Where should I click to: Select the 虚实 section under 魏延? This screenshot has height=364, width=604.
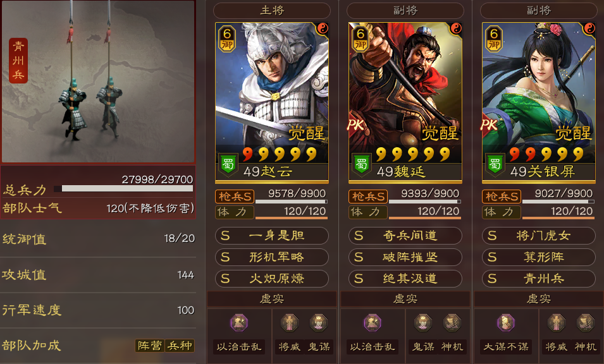[405, 298]
